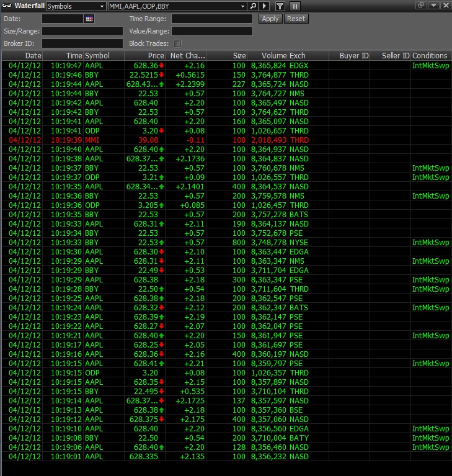Click the Time Range input field

(212, 19)
